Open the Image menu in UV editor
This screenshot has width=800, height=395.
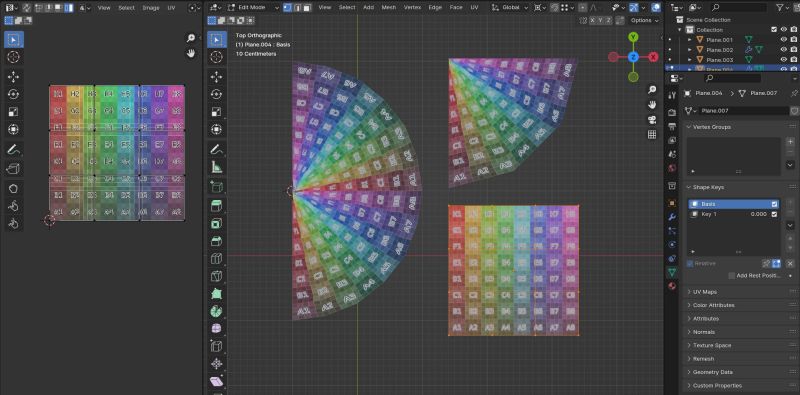(x=151, y=8)
